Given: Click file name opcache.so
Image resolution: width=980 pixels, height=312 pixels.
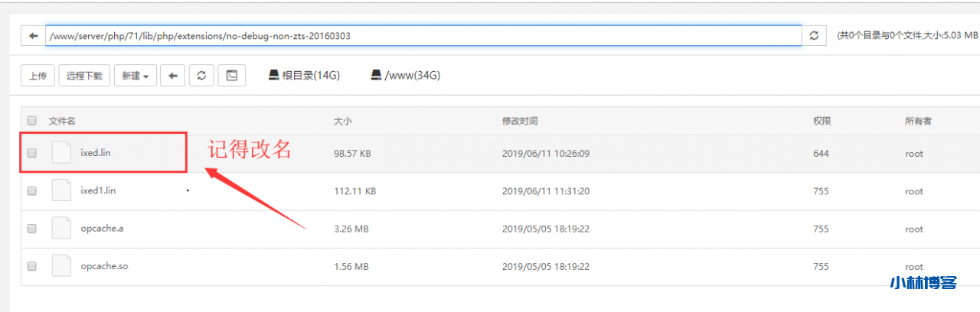Looking at the screenshot, I should click(x=104, y=266).
